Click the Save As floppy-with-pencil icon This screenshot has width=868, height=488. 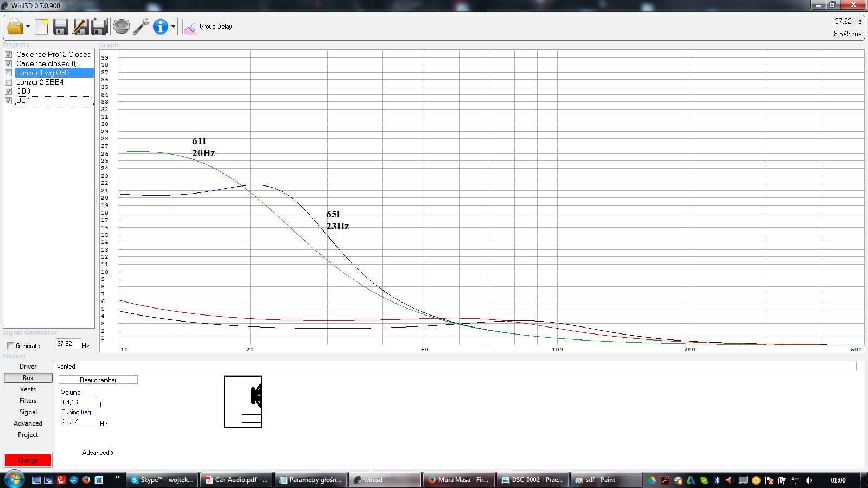click(x=80, y=27)
